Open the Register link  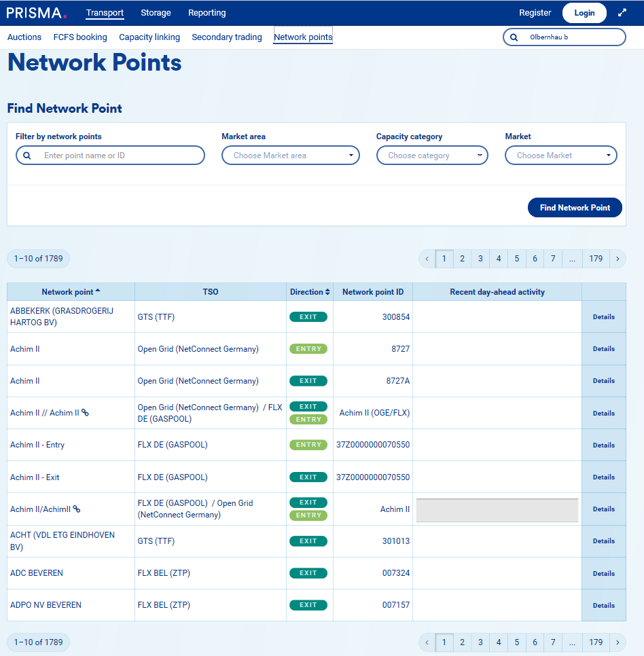pos(535,13)
